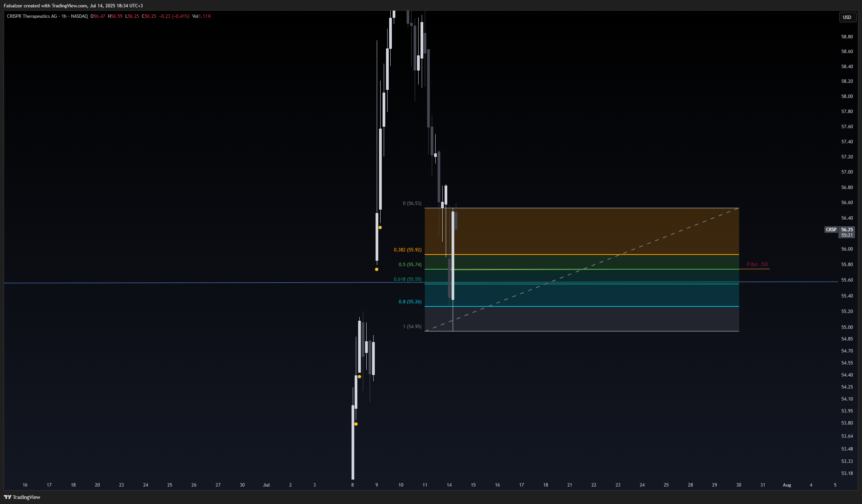Click the 53.18 price axis label
The width and height of the screenshot is (862, 504).
click(x=847, y=473)
